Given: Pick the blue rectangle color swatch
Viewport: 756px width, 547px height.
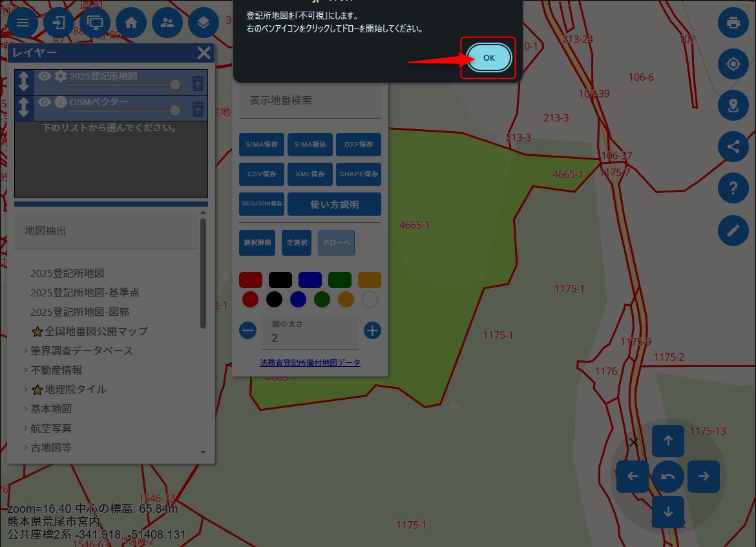Looking at the screenshot, I should pyautogui.click(x=310, y=280).
